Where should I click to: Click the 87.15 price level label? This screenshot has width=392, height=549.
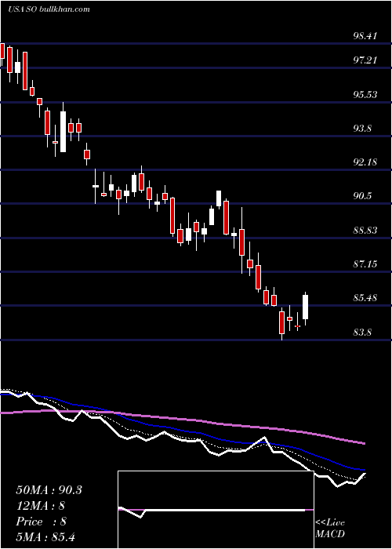[x=365, y=264]
